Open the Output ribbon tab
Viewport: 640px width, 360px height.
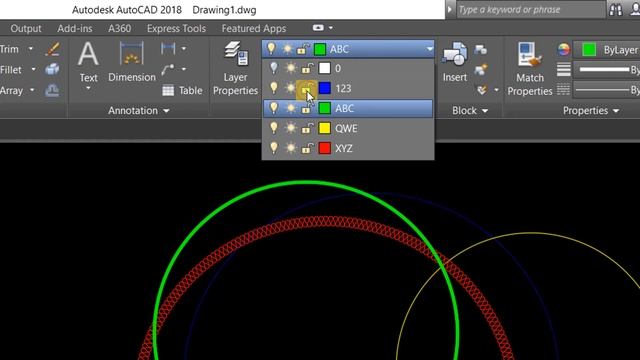pos(26,29)
